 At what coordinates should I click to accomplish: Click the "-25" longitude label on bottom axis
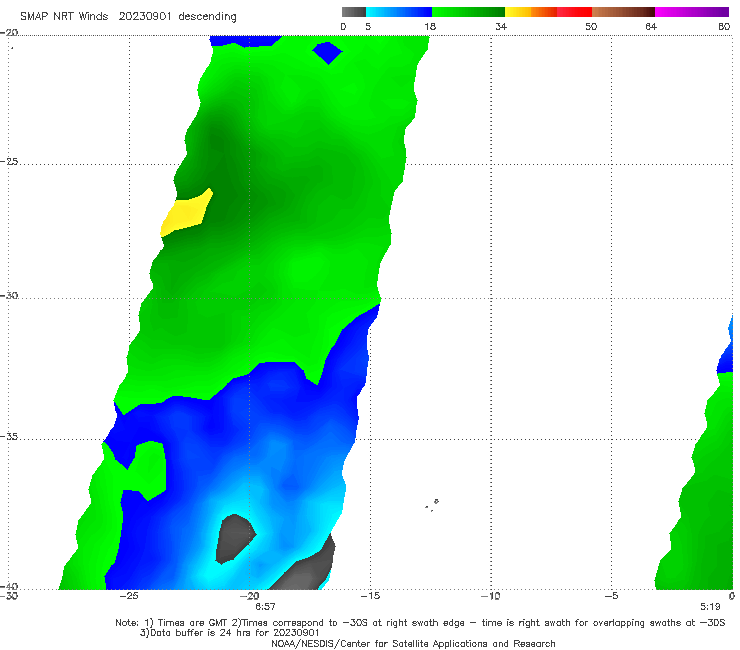129,596
